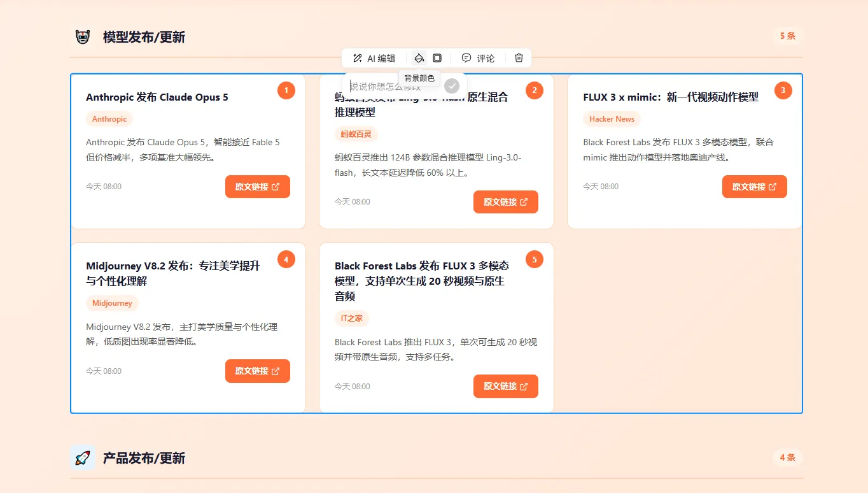Select the Anthropic source tag
This screenshot has width=868, height=493.
pos(109,119)
